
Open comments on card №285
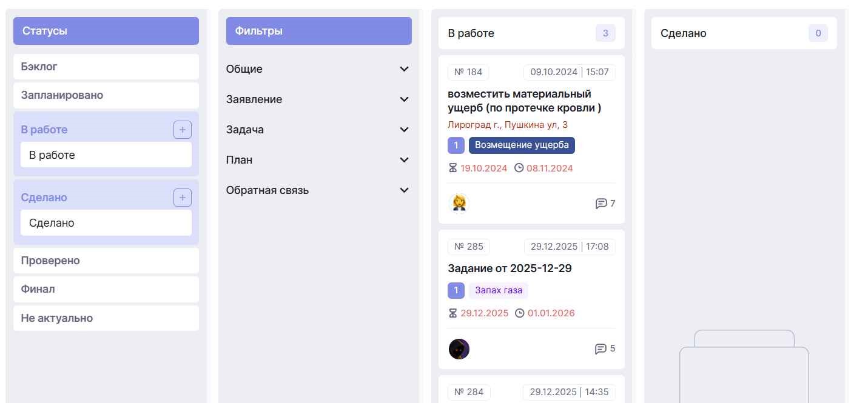[601, 348]
